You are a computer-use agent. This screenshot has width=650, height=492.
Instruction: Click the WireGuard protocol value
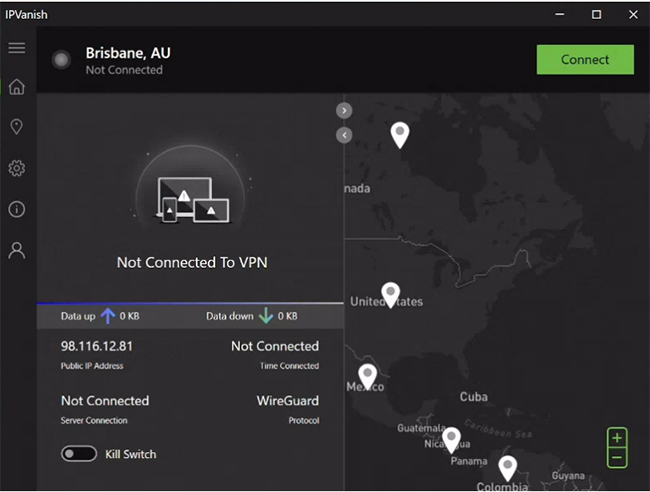[x=288, y=401]
